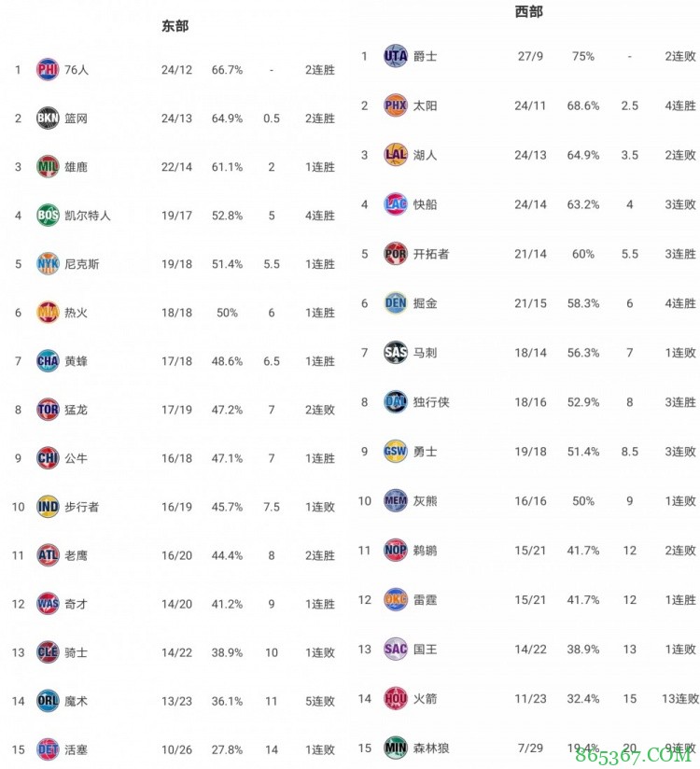This screenshot has width=700, height=769.
Task: Open the Boston Celtics BOS logo
Action: click(x=48, y=216)
